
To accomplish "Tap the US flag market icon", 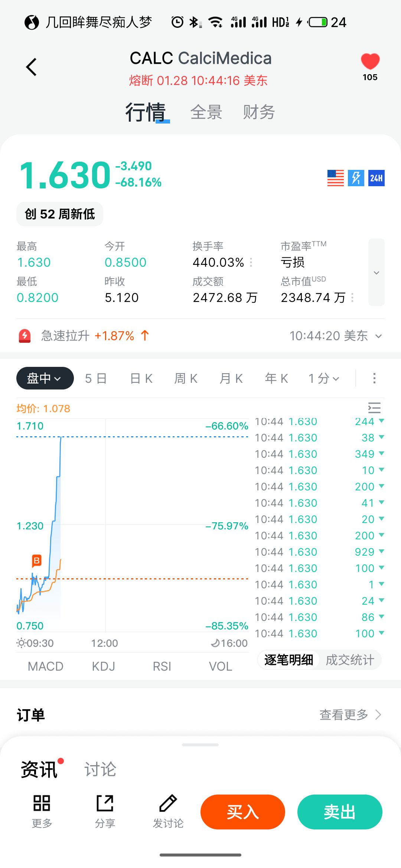I will (x=335, y=178).
